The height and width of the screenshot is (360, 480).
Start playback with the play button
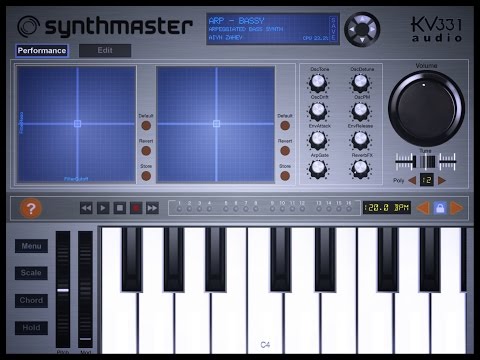103,208
